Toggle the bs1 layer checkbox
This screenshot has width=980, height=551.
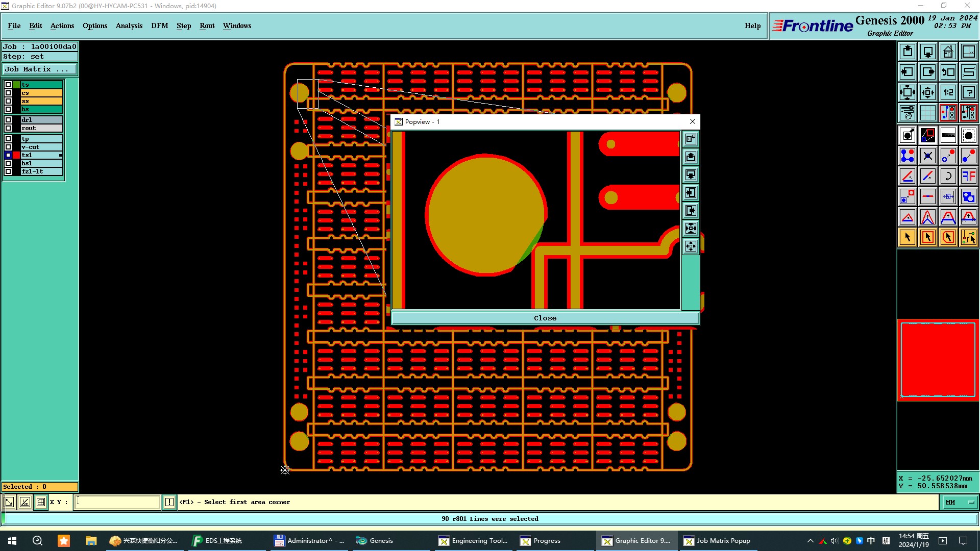point(8,163)
